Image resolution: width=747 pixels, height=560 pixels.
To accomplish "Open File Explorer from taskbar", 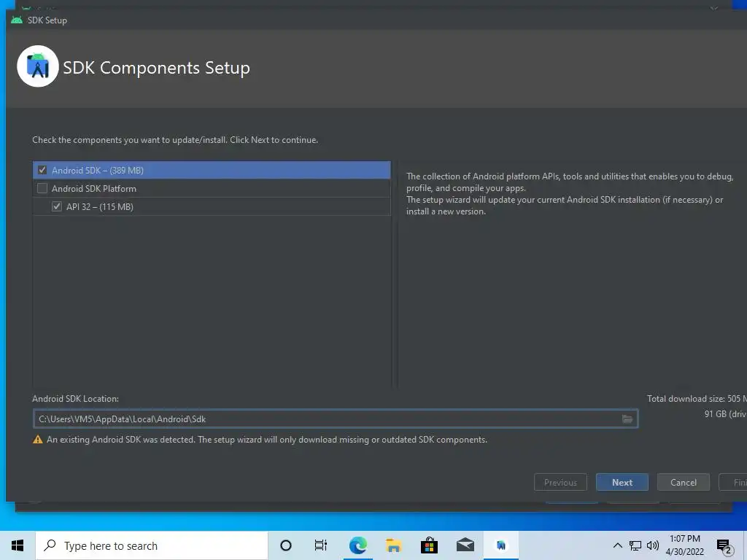I will pos(393,545).
